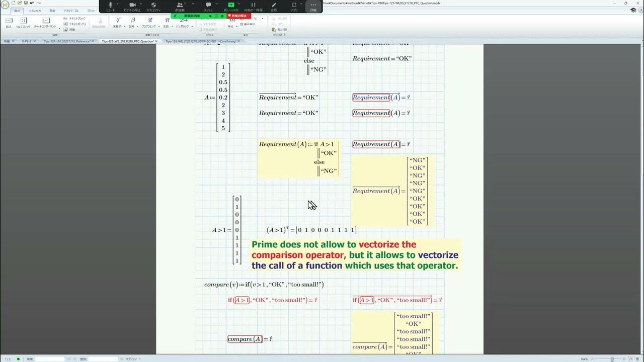Image resolution: width=644 pixels, height=362 pixels.
Task: Switch to Matrices/Tables ribbon tab
Action: point(71,11)
